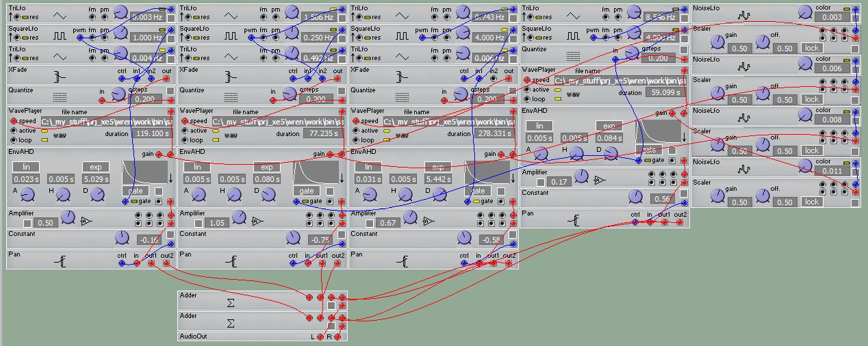Click sigma icon of the topmost Adder module
The width and height of the screenshot is (868, 346).
click(x=231, y=302)
